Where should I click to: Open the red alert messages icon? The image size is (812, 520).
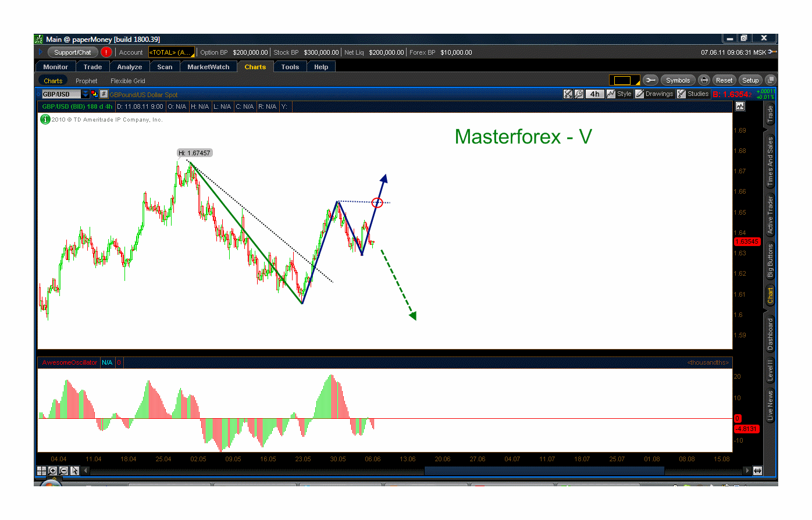coord(106,52)
